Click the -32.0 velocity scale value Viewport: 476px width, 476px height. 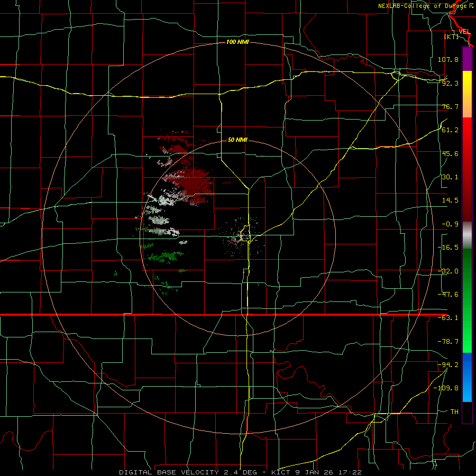click(448, 271)
